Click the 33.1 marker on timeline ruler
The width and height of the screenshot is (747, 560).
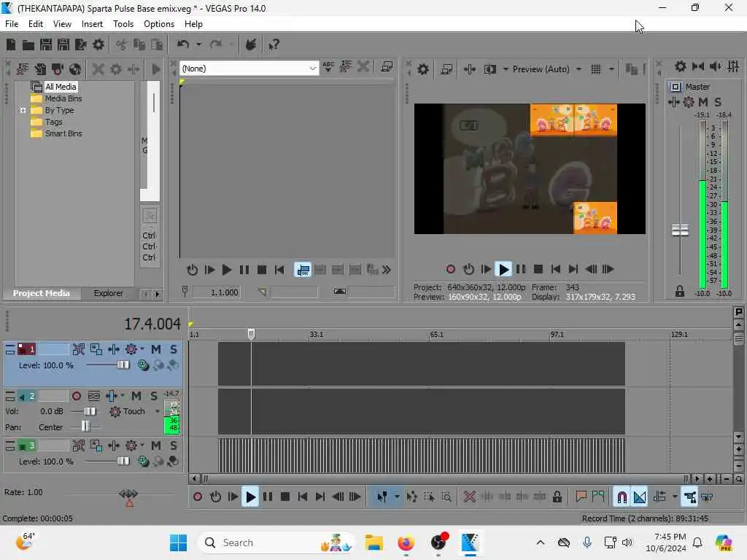[316, 335]
